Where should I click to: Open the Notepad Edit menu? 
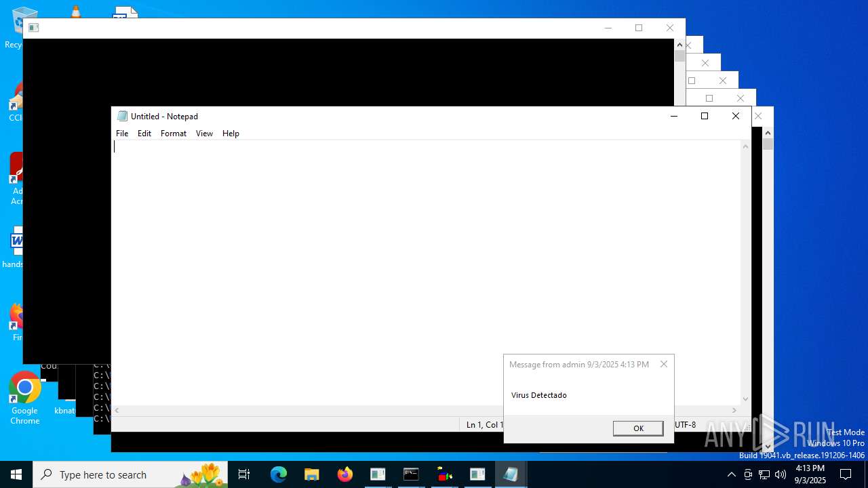pyautogui.click(x=144, y=134)
